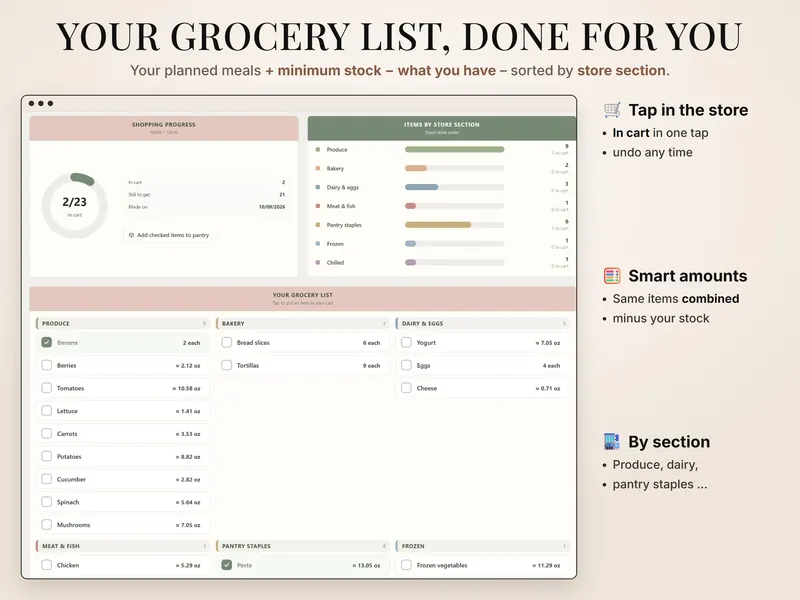Viewport: 800px width, 600px height.
Task: Click the Smart amounts abacus icon
Action: (x=612, y=276)
